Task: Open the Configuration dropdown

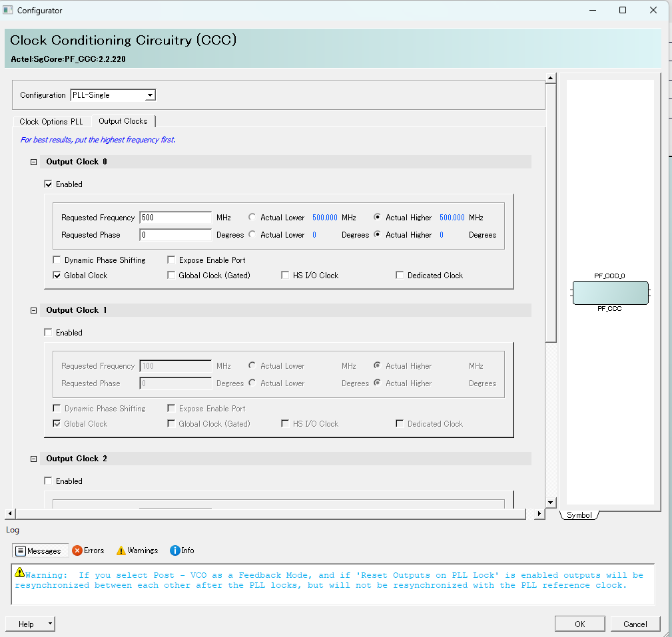Action: click(151, 95)
